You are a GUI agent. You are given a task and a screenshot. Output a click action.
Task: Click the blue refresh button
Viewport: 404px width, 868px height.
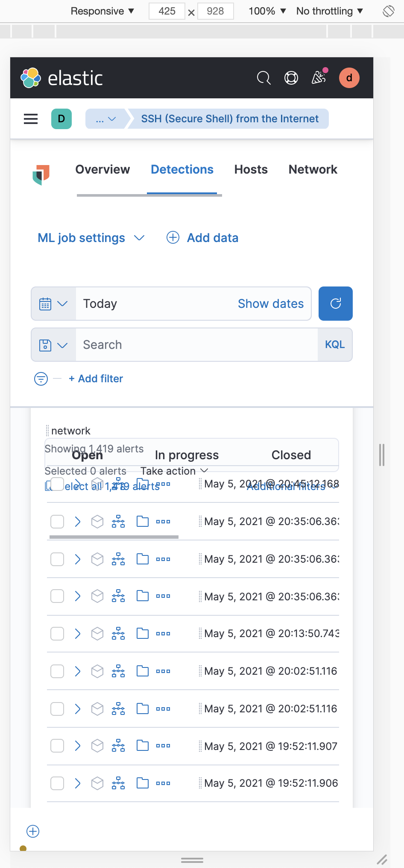pyautogui.click(x=336, y=304)
